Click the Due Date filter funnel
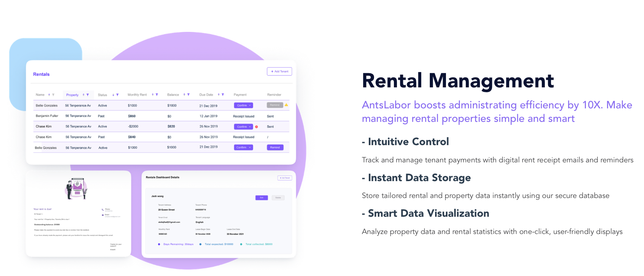This screenshot has width=644, height=276. click(223, 95)
